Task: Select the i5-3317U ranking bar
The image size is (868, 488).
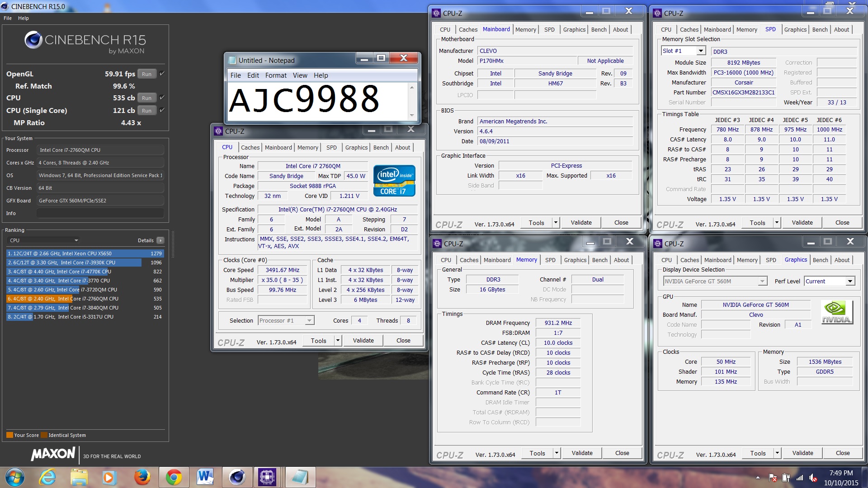Action: 85,317
